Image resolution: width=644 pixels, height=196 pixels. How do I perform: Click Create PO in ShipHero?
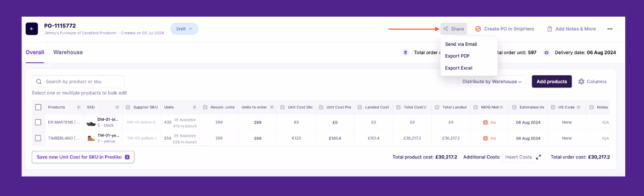[508, 29]
